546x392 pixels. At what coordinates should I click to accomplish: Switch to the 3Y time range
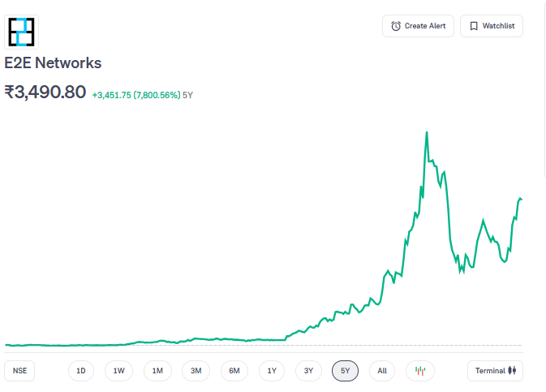click(308, 371)
